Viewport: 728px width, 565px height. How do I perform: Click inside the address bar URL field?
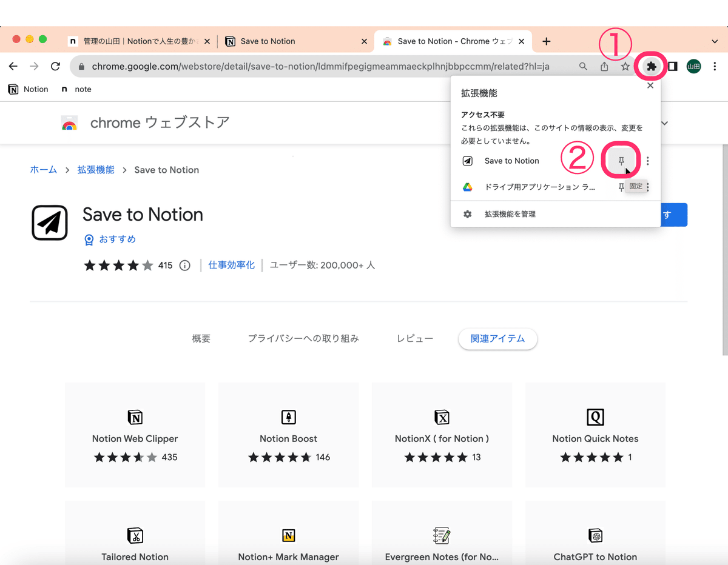pyautogui.click(x=303, y=66)
